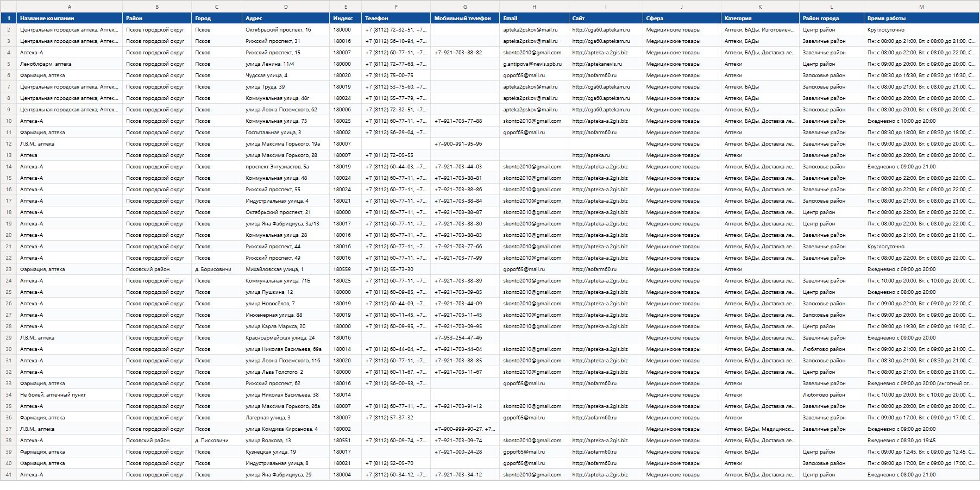Click the 'улица Волкова, 13' address cell
Viewport: 980px width, 490px height.
[286, 440]
